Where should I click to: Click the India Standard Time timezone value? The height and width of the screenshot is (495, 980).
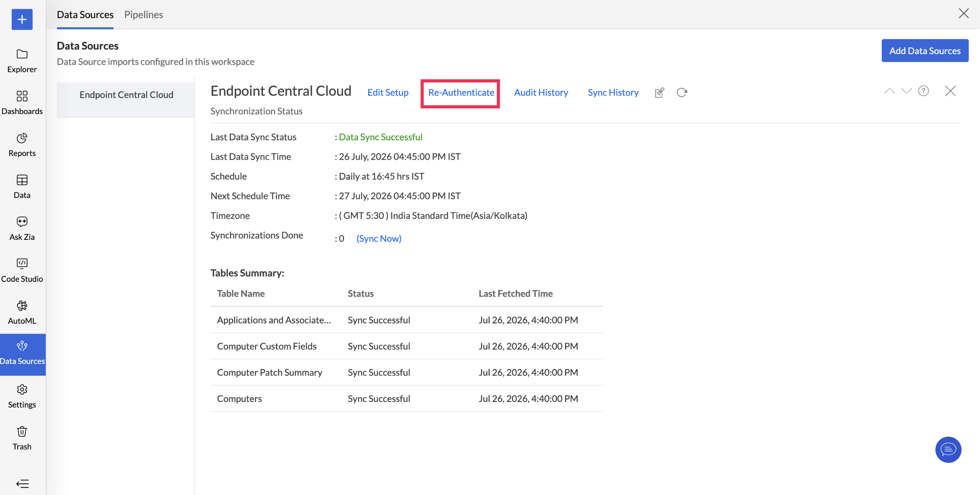click(x=433, y=215)
